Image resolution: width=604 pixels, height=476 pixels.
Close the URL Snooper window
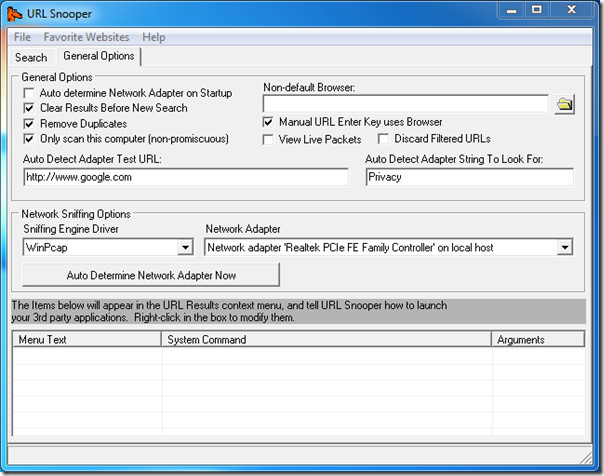click(571, 10)
